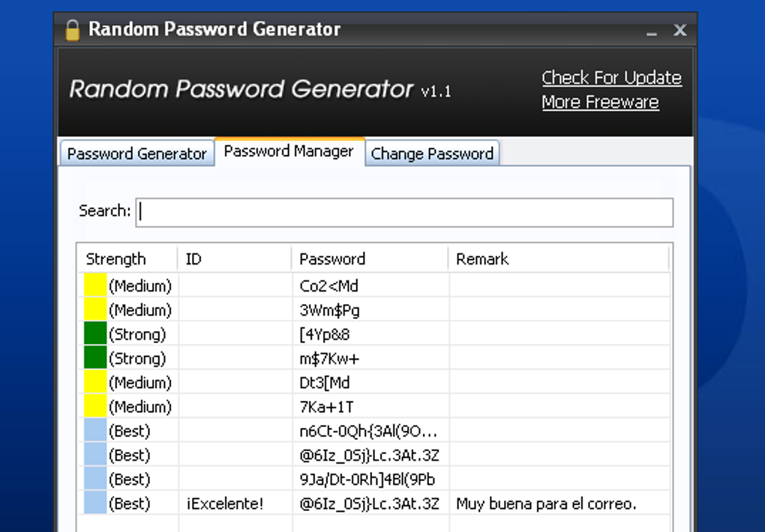765x532 pixels.
Task: Open the More Freeware link
Action: (600, 103)
